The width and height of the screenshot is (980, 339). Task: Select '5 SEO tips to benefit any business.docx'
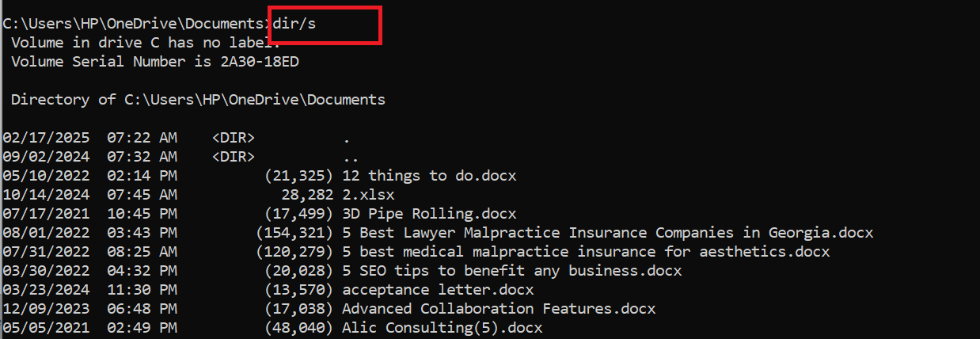511,270
